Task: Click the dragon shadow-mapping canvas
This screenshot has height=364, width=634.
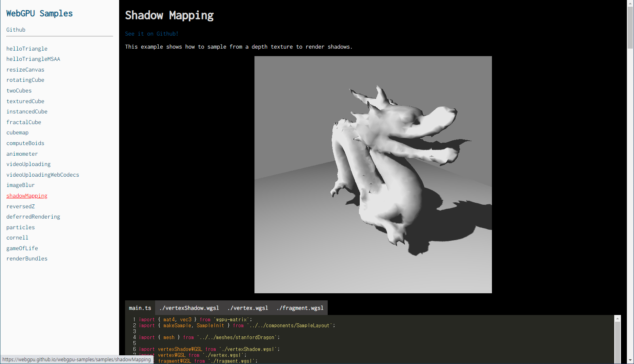Action: click(x=373, y=175)
